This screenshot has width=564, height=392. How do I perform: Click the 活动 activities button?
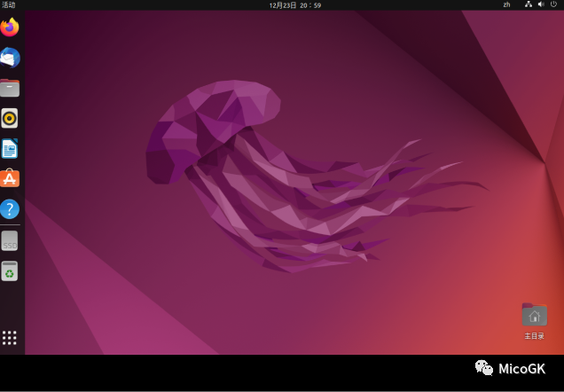tap(9, 4)
